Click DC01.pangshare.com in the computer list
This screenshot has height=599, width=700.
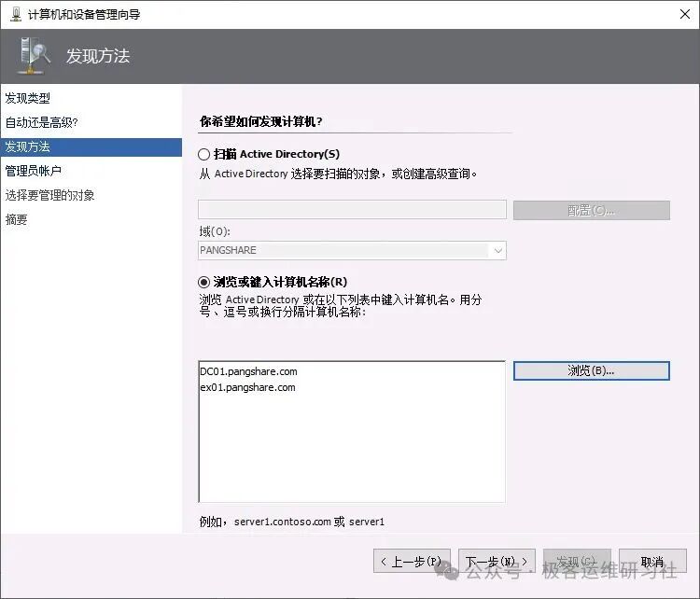[x=248, y=371]
